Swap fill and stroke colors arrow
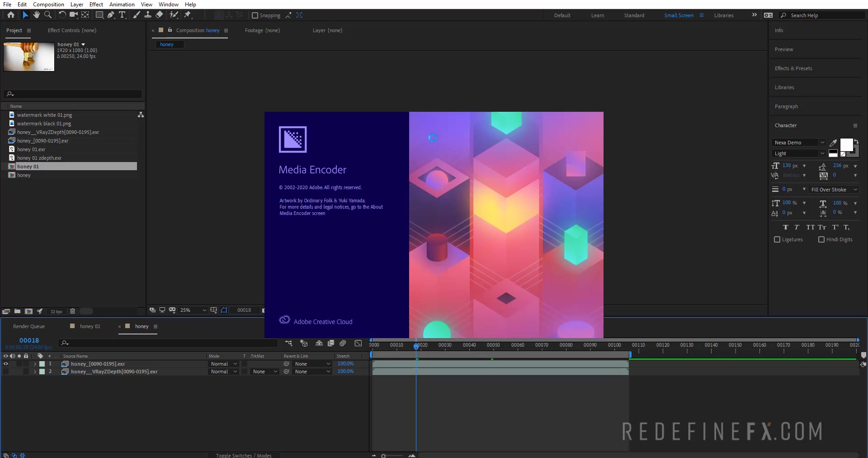 point(856,142)
